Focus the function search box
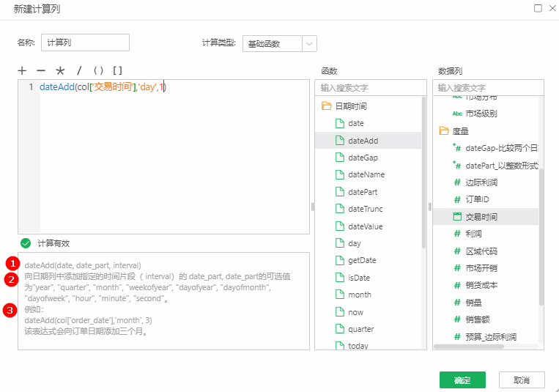 (x=370, y=87)
